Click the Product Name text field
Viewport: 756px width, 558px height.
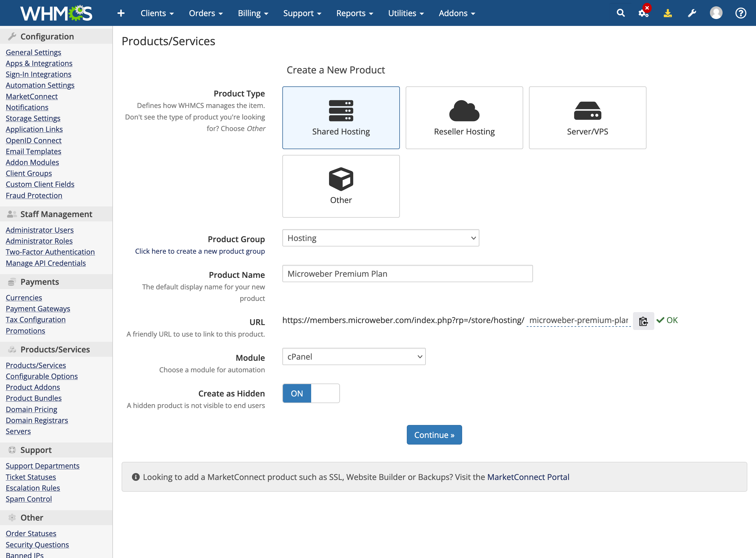coord(407,274)
